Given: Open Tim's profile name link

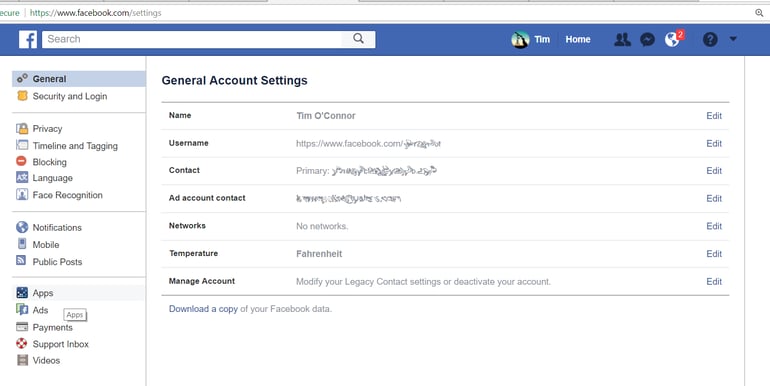Looking at the screenshot, I should tap(542, 39).
